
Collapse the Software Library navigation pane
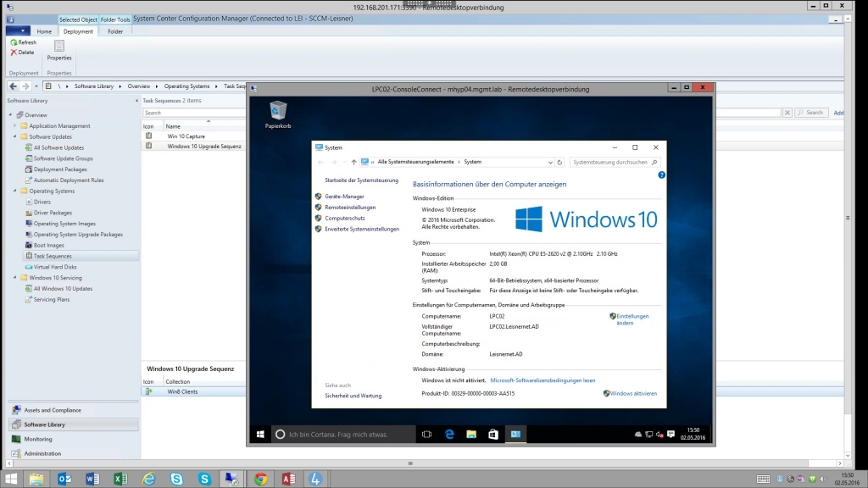tap(136, 101)
